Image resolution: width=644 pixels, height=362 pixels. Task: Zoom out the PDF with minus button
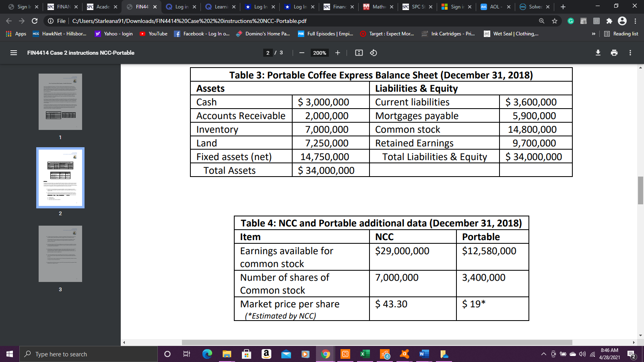click(301, 53)
